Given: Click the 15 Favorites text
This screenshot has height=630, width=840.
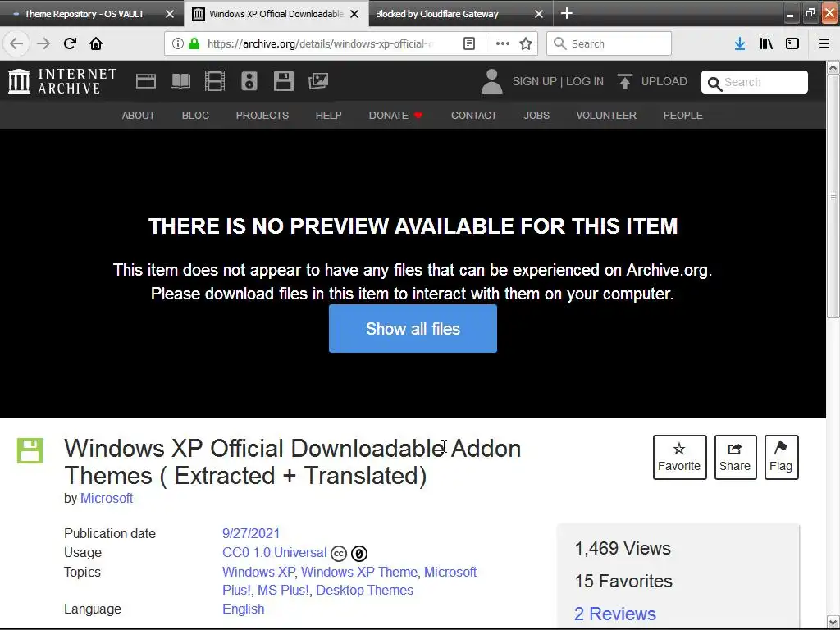Looking at the screenshot, I should pos(623,582).
